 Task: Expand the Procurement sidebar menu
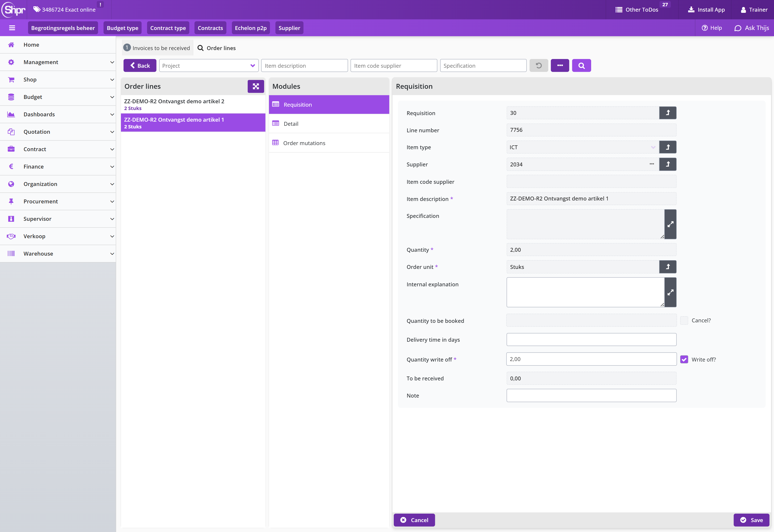(58, 201)
